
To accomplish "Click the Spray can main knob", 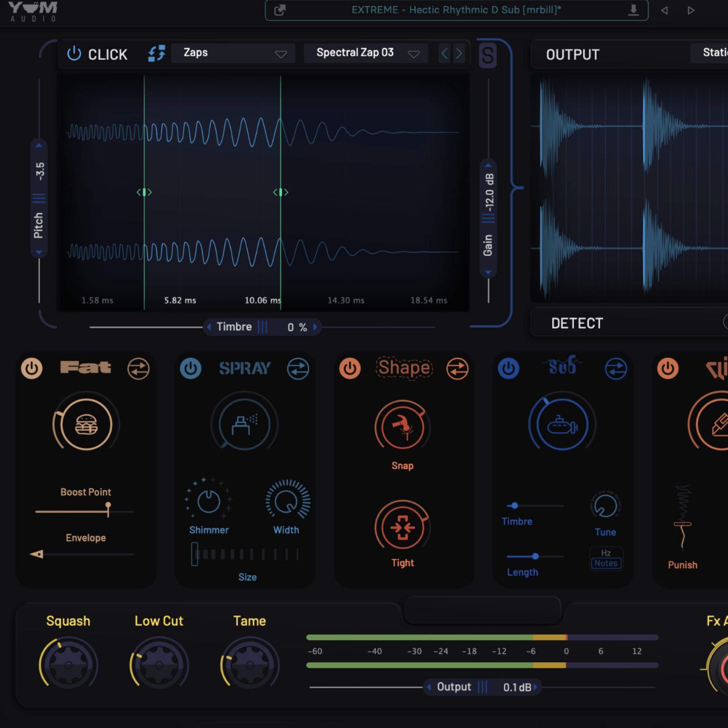I will click(245, 424).
